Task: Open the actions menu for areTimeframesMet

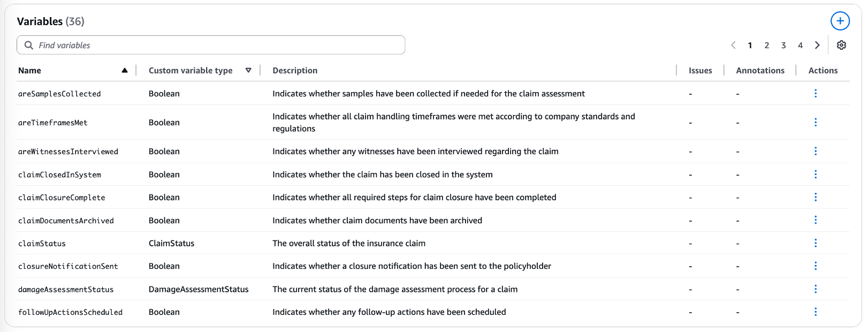Action: pos(816,122)
